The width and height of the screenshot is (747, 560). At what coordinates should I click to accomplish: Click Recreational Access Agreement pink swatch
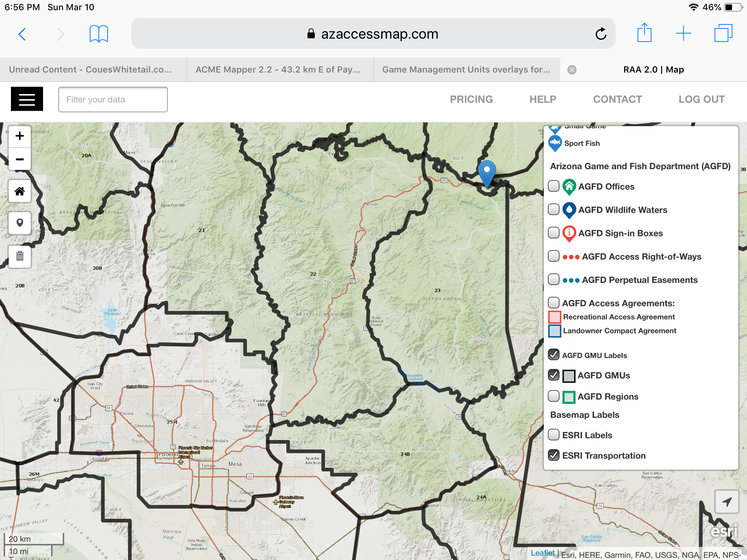coord(555,317)
